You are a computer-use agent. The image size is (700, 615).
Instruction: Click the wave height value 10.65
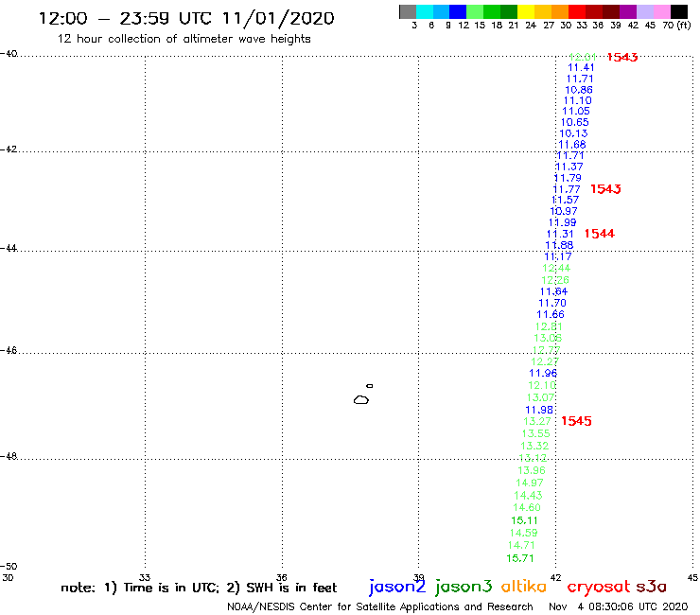click(574, 122)
